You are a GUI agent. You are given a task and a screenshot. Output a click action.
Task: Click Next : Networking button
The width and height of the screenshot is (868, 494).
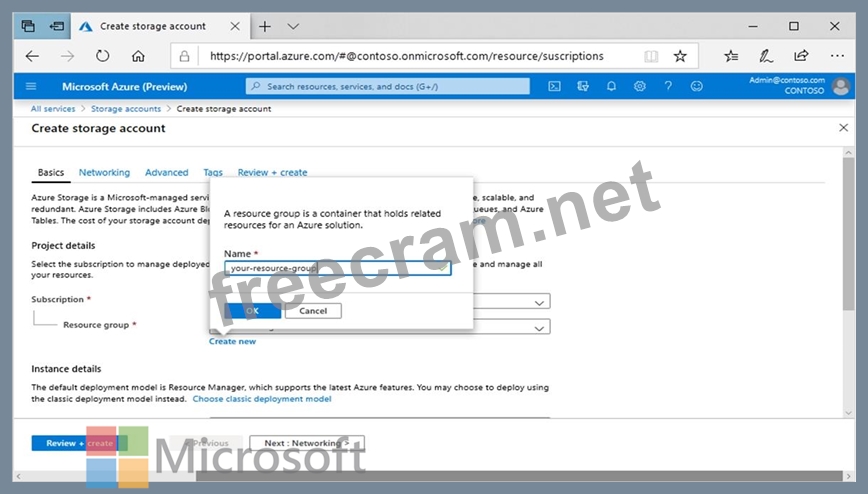click(307, 443)
